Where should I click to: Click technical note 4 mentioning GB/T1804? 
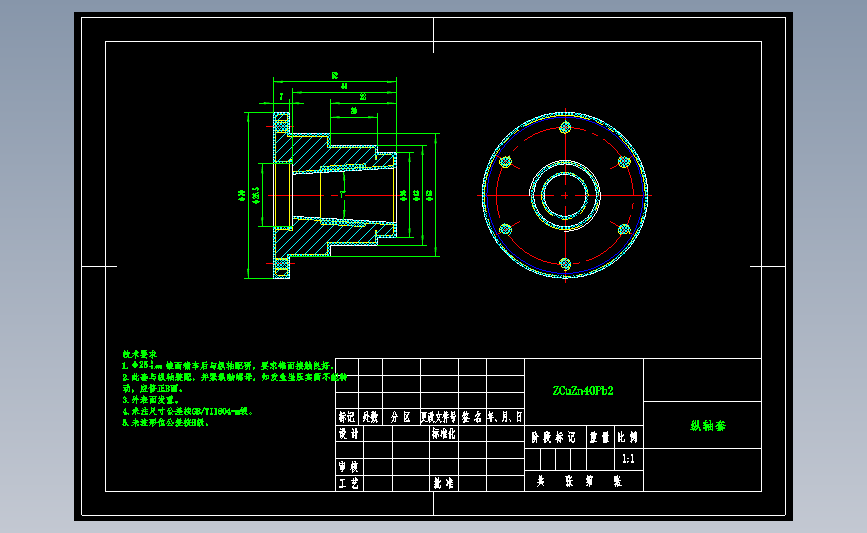click(x=187, y=411)
